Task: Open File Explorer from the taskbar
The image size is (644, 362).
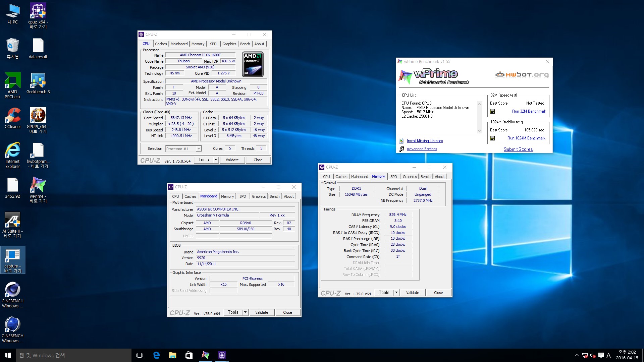Action: (x=173, y=355)
